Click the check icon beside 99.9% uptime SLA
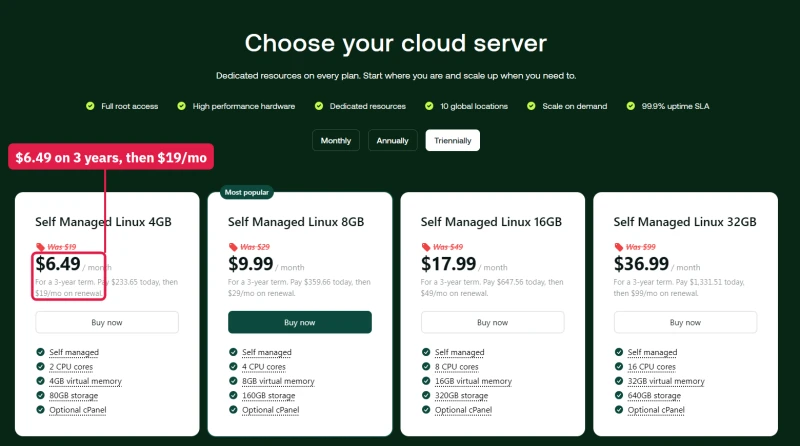The height and width of the screenshot is (446, 800). [x=631, y=106]
